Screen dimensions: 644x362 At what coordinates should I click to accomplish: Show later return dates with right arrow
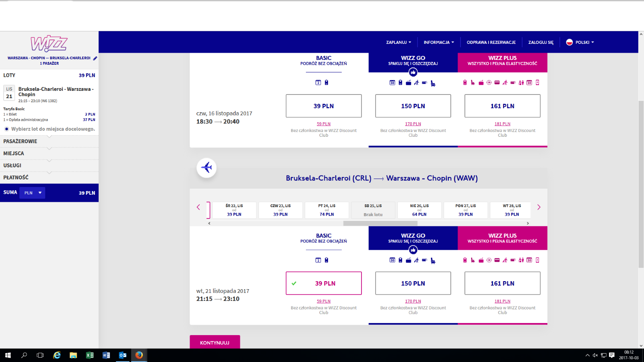click(x=539, y=207)
